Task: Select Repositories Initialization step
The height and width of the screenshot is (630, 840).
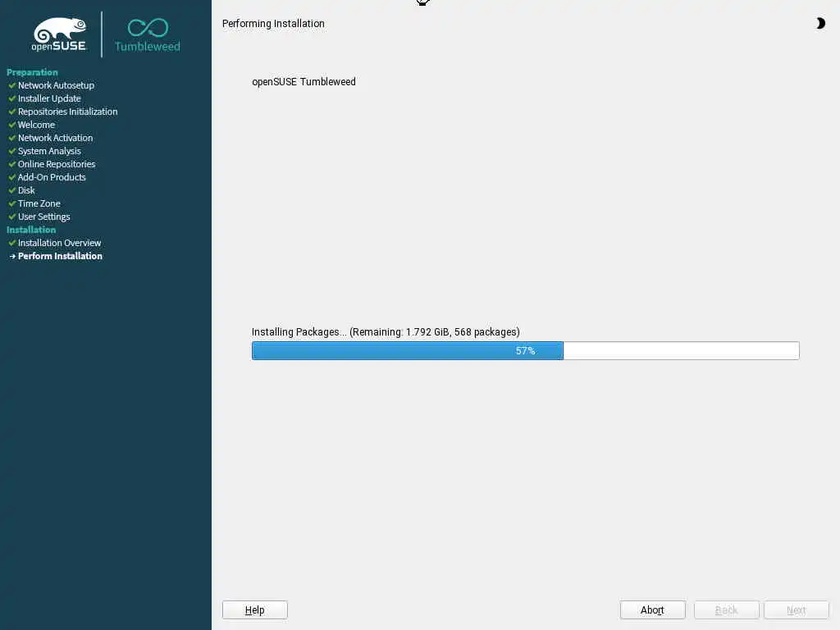Action: point(67,112)
